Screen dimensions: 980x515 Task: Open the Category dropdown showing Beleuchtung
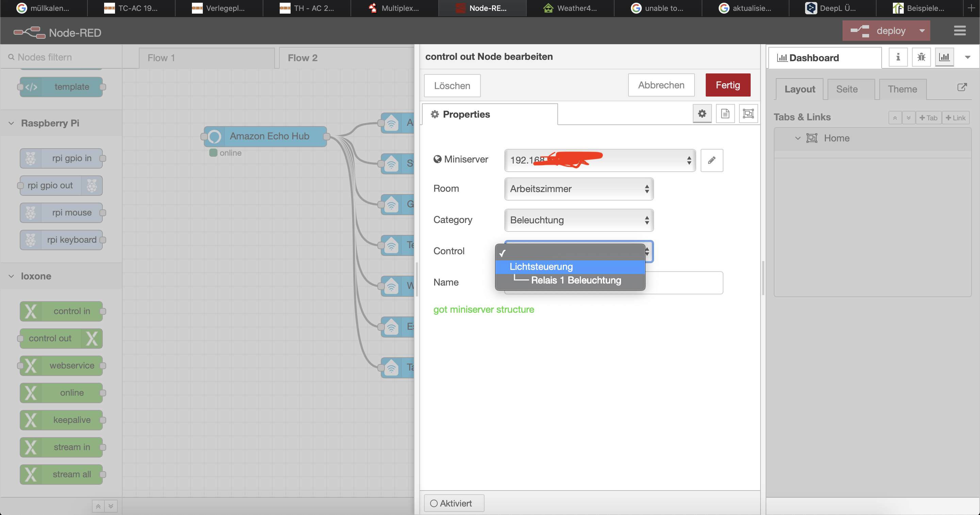578,220
